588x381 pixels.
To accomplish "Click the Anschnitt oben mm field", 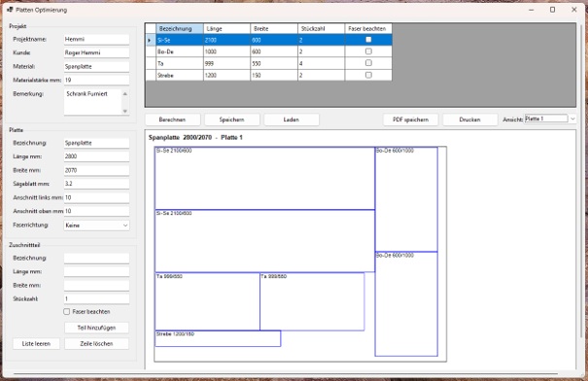I will coord(96,211).
